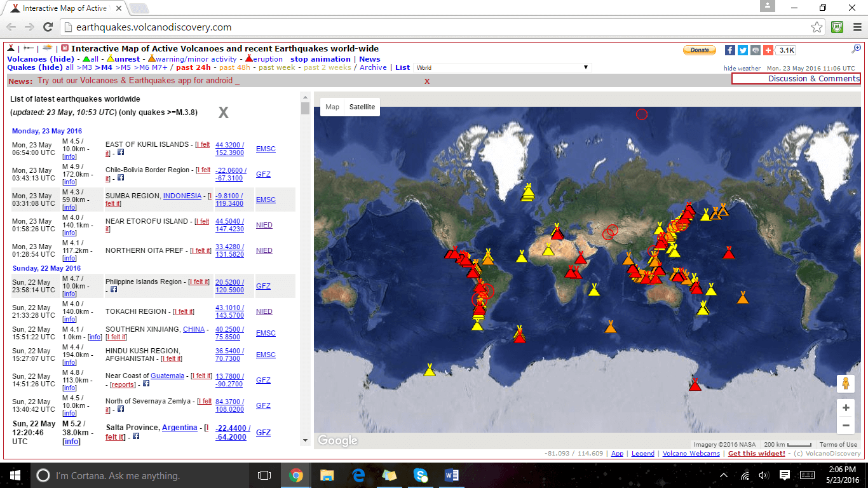Viewport: 868px width, 488px height.
Task: Click the green shield extension icon
Action: tap(837, 27)
